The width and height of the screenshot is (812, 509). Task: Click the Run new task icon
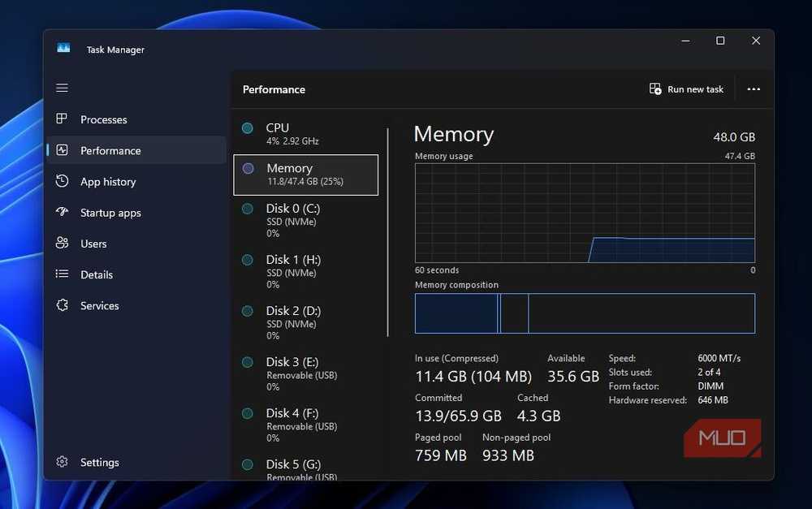pos(655,89)
